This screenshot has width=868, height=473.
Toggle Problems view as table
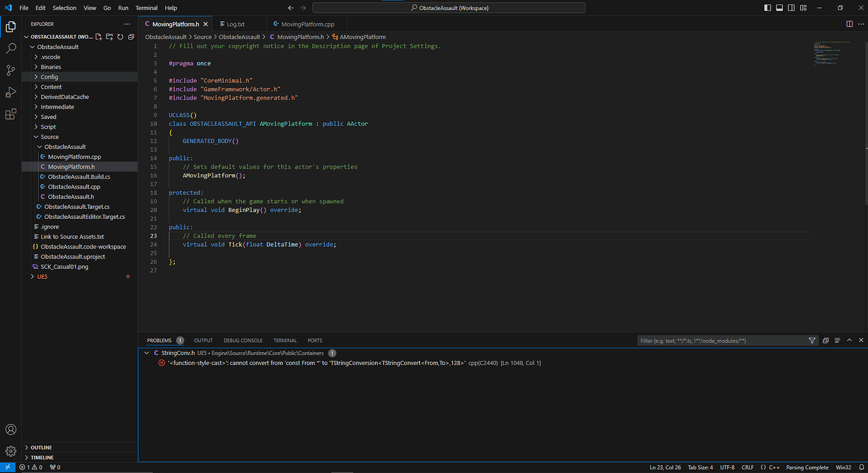[x=837, y=340]
